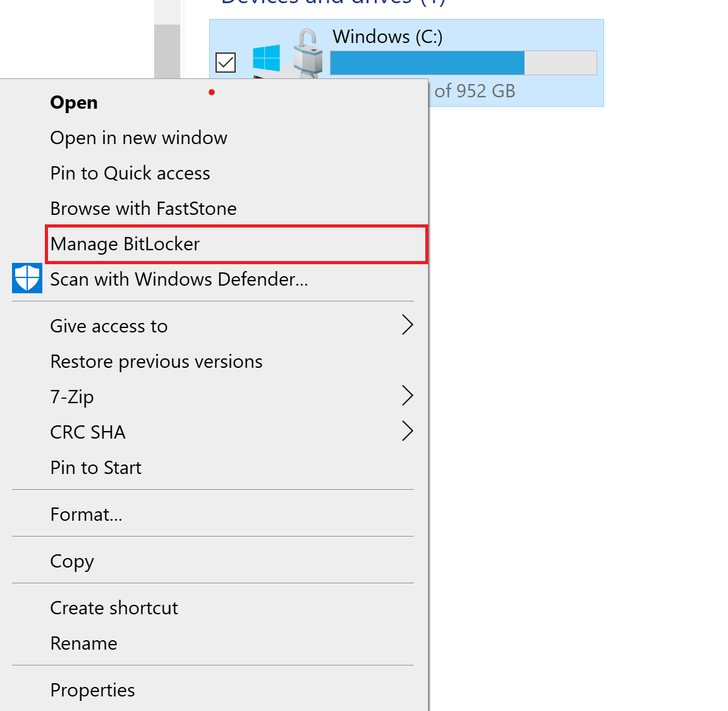Choose Open in new window
This screenshot has height=711, width=728.
click(138, 138)
